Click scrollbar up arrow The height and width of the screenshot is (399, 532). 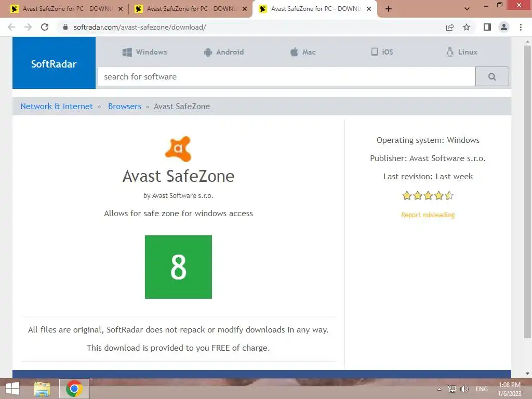(x=527, y=42)
